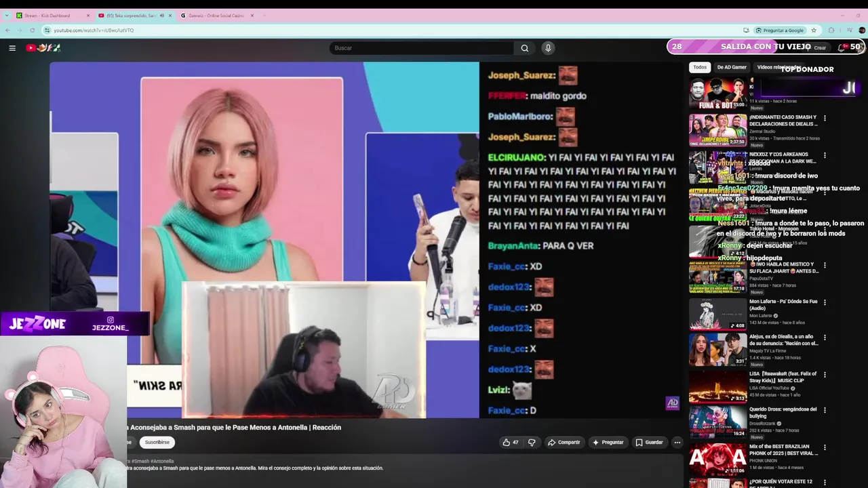The height and width of the screenshot is (488, 868).
Task: Click Preguntar a Google in address bar
Action: (778, 30)
